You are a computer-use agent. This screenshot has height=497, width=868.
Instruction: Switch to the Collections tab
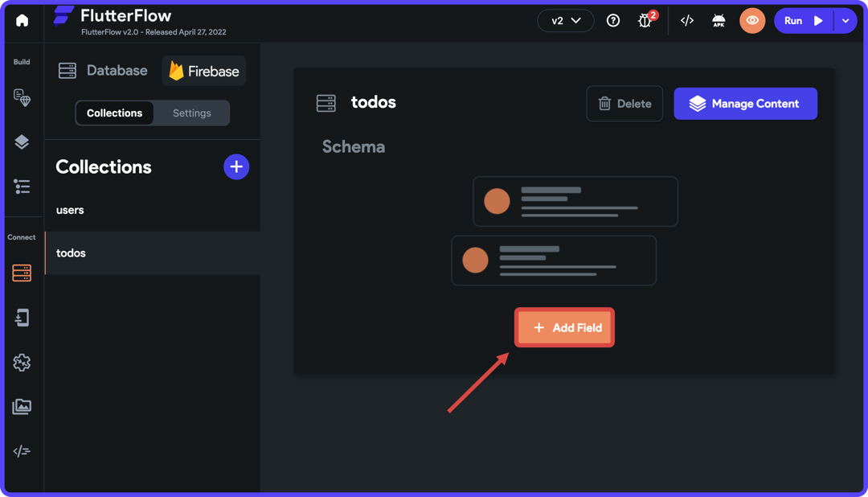pyautogui.click(x=114, y=113)
